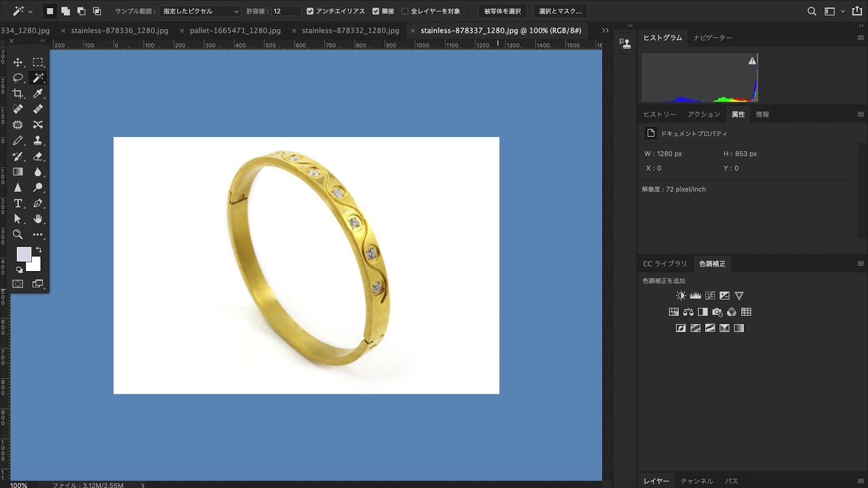
Task: Choose Intersect with Selection mode
Action: (x=97, y=12)
